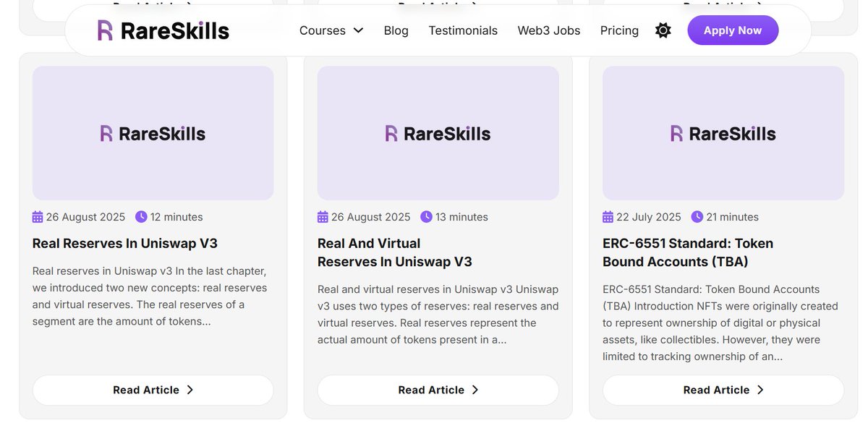Open ERC-6551 Standard article thumbnail image
Screen dimensions: 868x423
click(723, 133)
